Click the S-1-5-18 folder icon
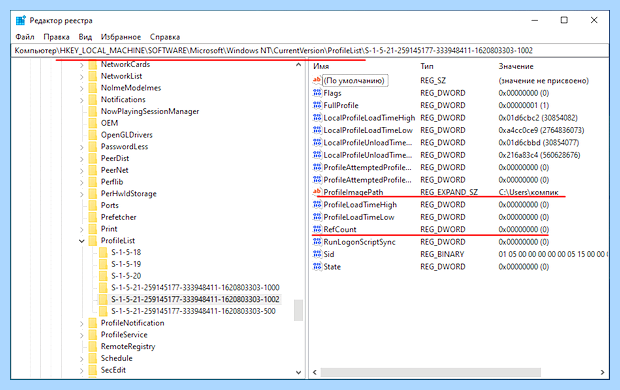This screenshot has width=620, height=390. (x=103, y=252)
